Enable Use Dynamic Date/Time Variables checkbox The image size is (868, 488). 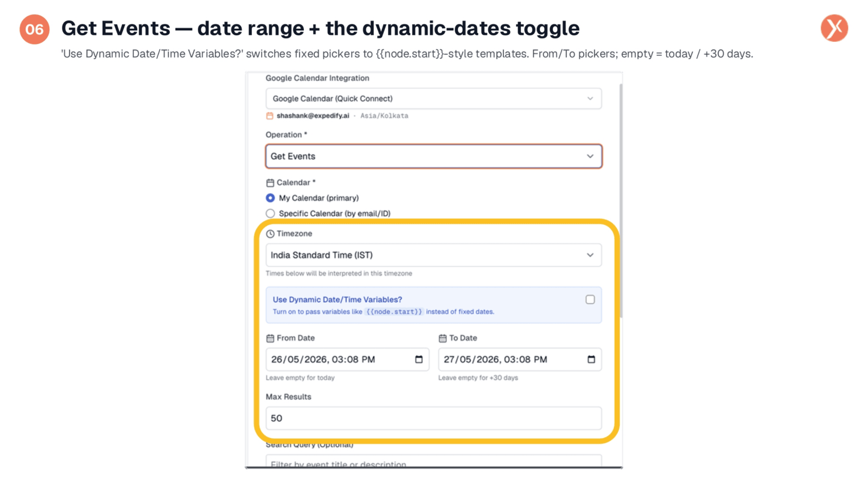(590, 299)
